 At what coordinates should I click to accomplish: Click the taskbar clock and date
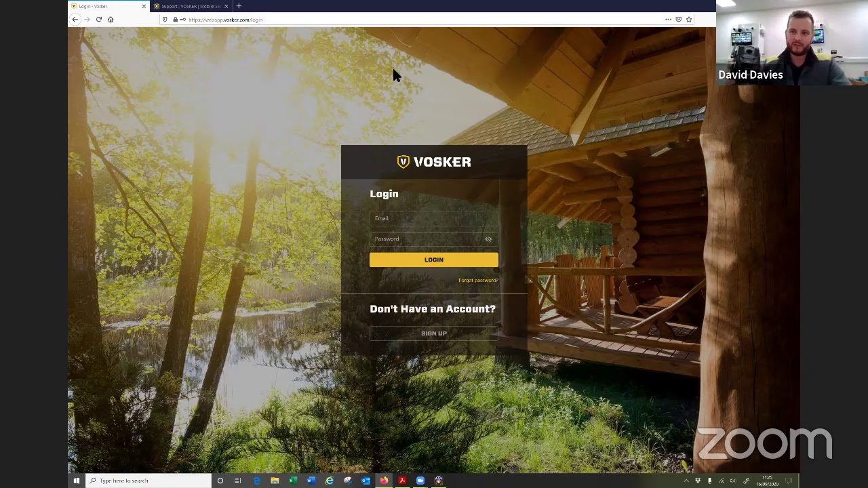(767, 481)
